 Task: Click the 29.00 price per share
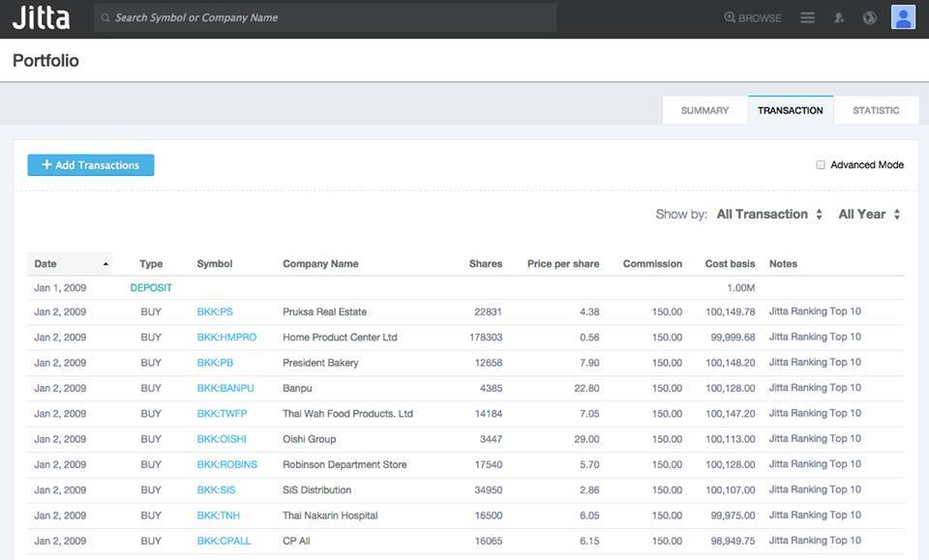(586, 439)
